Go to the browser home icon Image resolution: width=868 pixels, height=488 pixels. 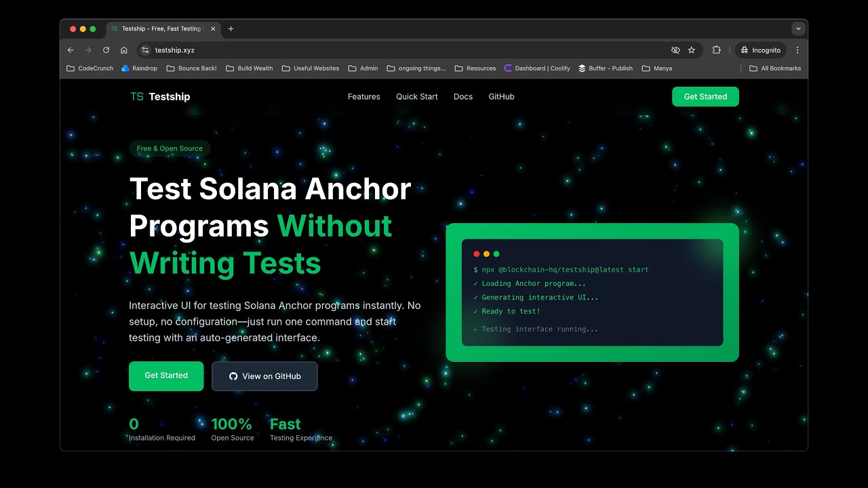click(124, 50)
